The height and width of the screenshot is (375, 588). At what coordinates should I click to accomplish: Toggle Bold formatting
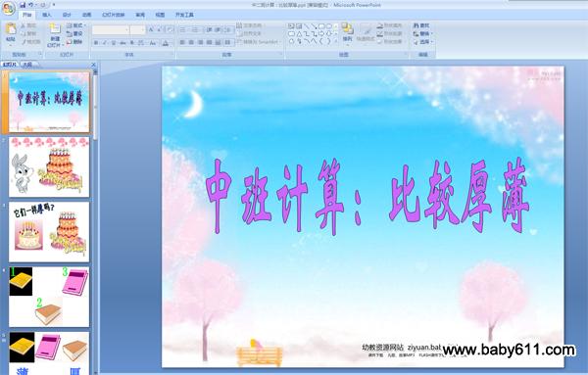(96, 43)
